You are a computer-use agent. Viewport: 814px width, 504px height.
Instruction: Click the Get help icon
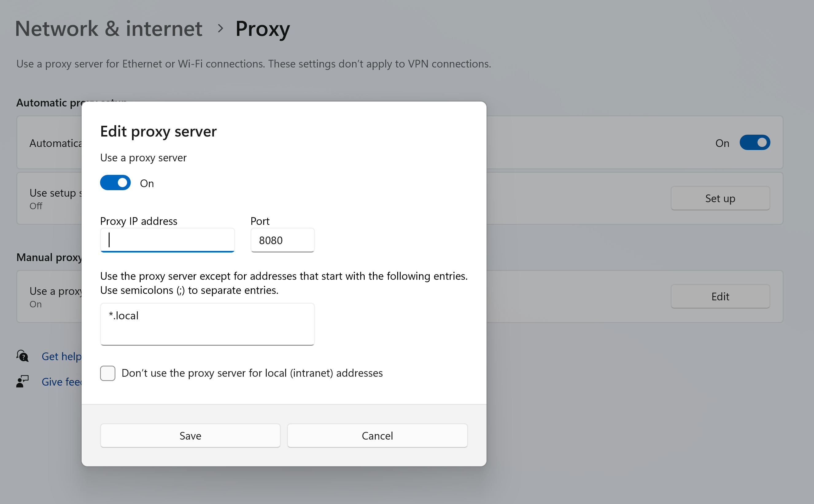[x=23, y=356]
